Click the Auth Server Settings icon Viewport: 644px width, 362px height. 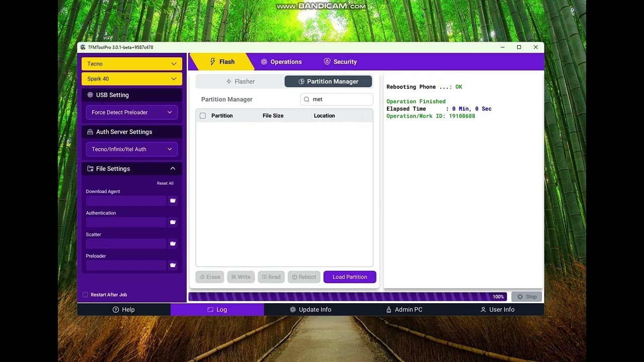(90, 132)
